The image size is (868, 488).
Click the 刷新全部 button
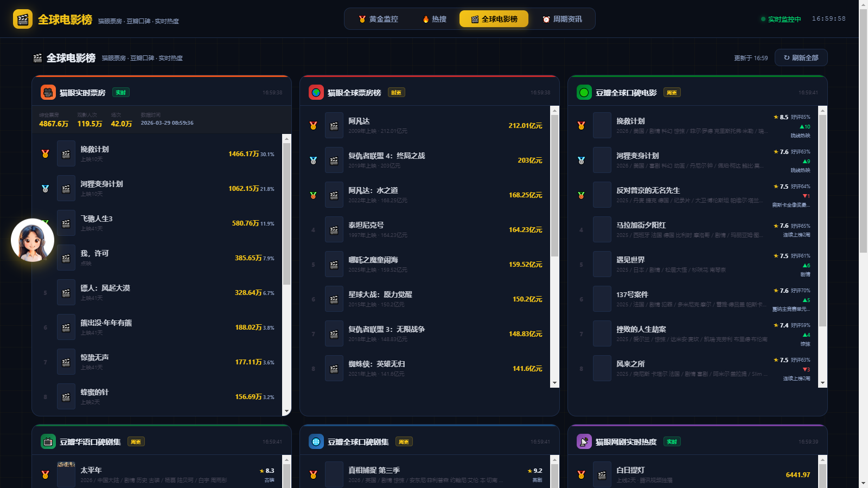(x=801, y=57)
